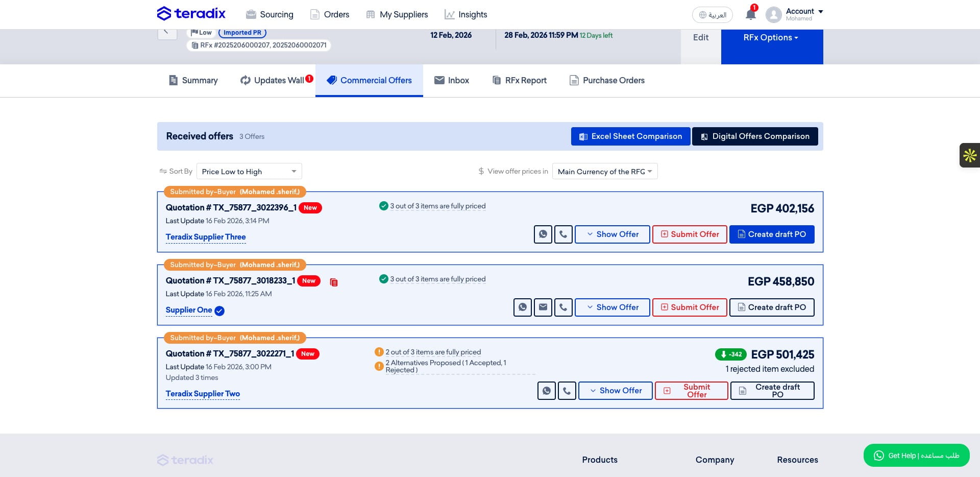980x477 pixels.
Task: Navigate to Insights
Action: coord(465,14)
